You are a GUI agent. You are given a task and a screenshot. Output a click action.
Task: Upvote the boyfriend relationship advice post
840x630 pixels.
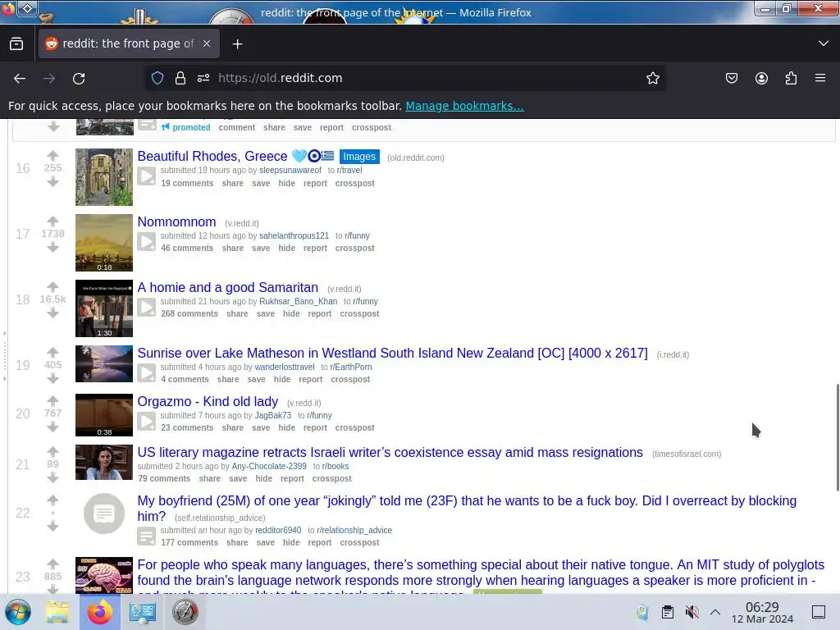pyautogui.click(x=52, y=500)
